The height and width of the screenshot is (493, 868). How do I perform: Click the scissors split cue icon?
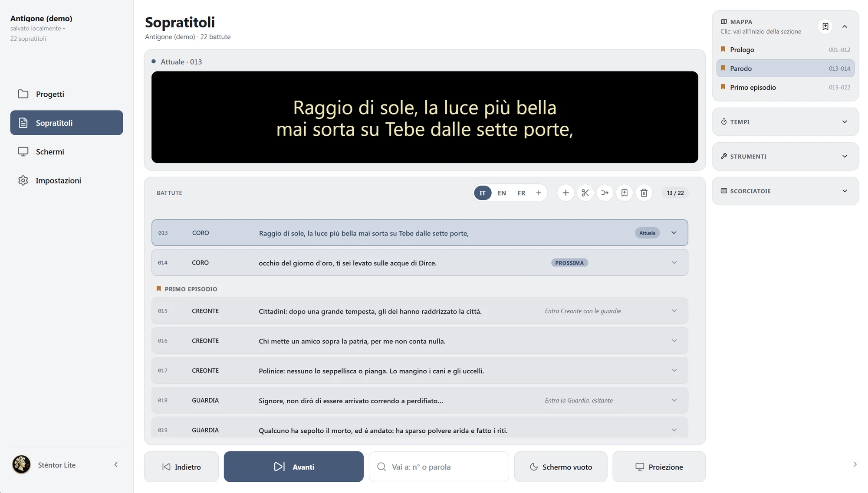(585, 193)
